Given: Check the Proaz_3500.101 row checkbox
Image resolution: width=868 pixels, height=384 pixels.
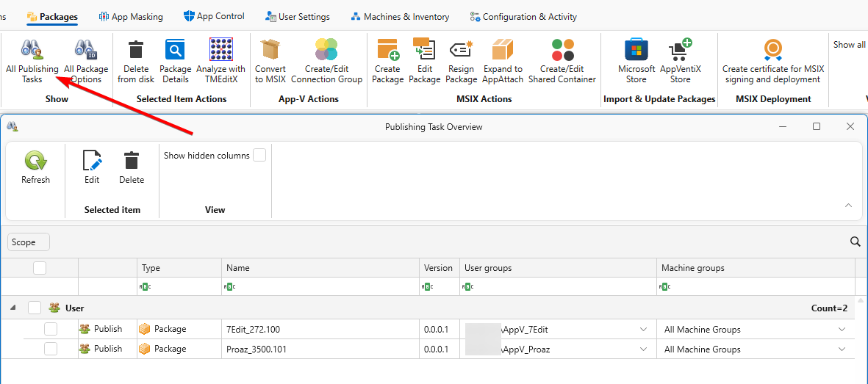Looking at the screenshot, I should click(x=51, y=349).
